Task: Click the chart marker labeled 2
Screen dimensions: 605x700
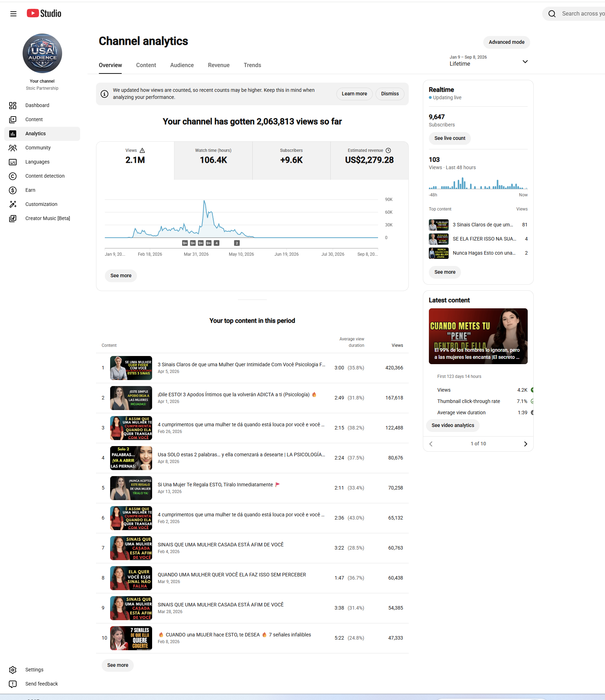Action: coord(237,243)
